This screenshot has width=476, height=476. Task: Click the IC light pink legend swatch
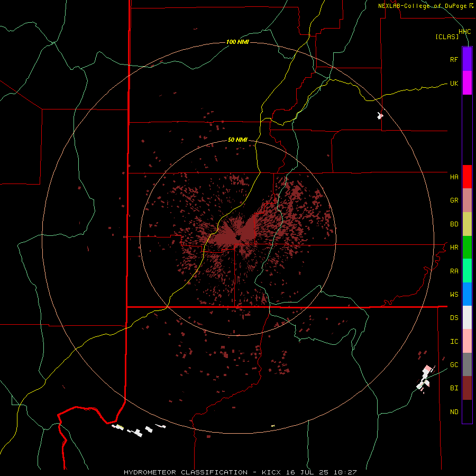[467, 341]
